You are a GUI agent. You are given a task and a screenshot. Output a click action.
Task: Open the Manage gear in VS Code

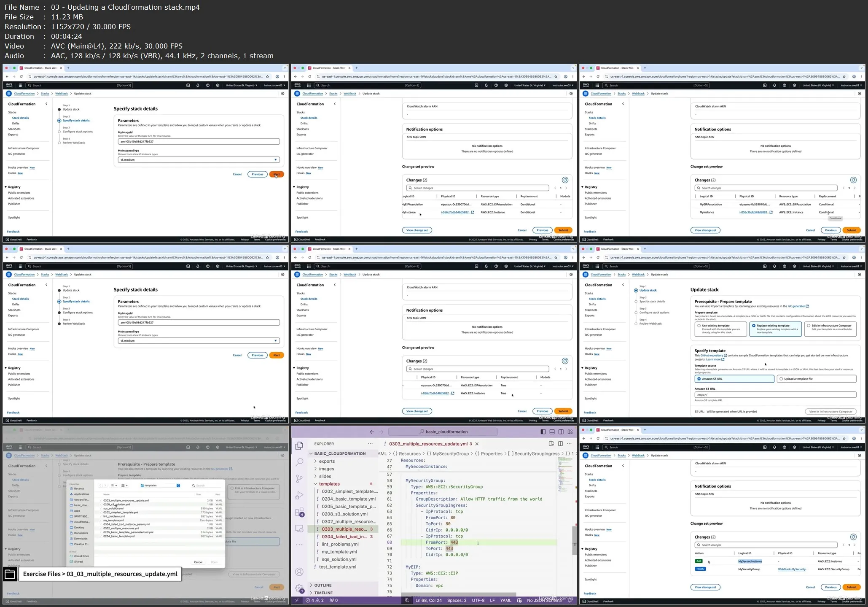click(x=299, y=588)
